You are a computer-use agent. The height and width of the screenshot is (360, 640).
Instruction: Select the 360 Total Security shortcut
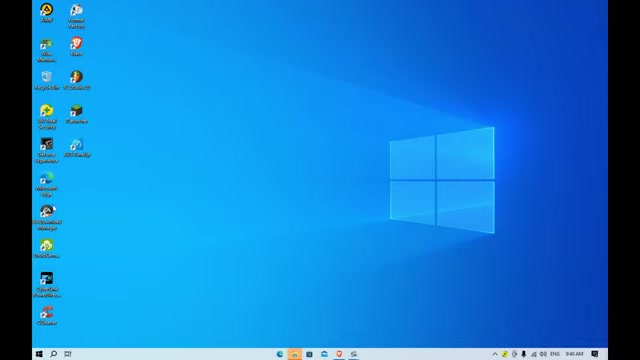(47, 117)
